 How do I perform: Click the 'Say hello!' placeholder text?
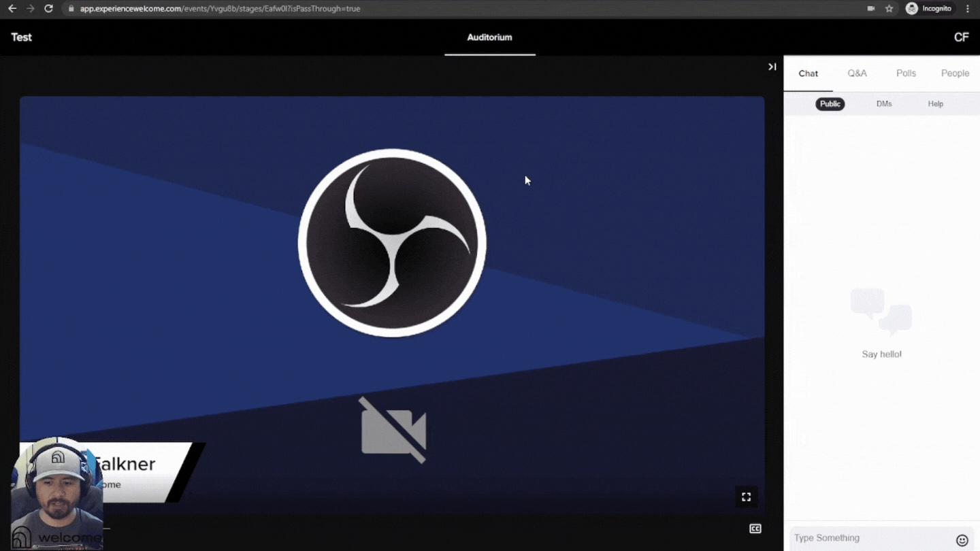[x=881, y=354]
